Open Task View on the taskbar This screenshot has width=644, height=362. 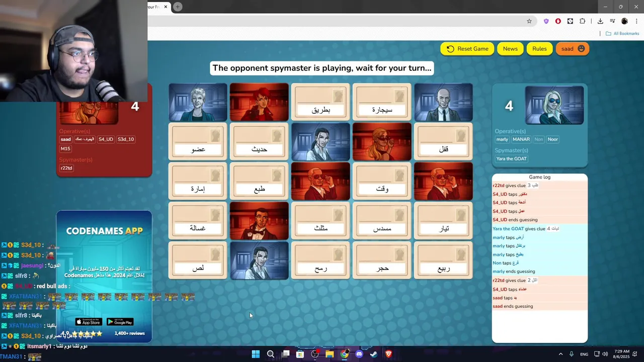tap(286, 354)
